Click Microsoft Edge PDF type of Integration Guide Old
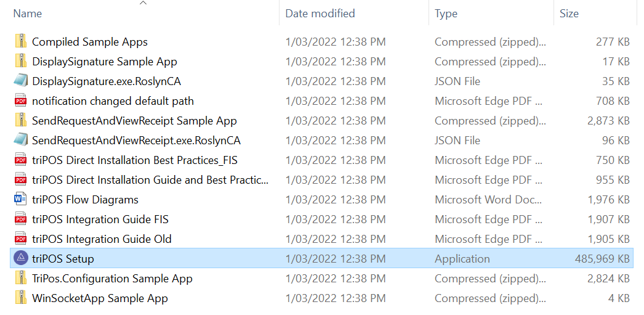The width and height of the screenshot is (644, 315). 488,239
